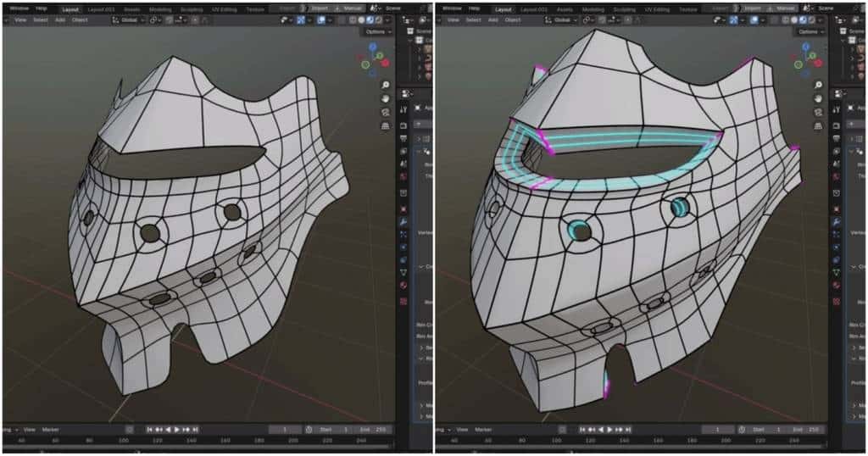Click the current frame field in left timeline
The height and width of the screenshot is (456, 868).
pyautogui.click(x=285, y=430)
